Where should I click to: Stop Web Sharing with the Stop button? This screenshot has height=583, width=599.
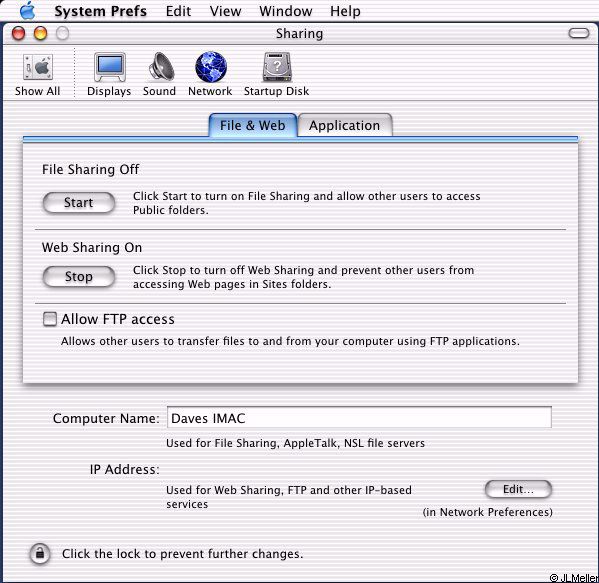click(79, 276)
